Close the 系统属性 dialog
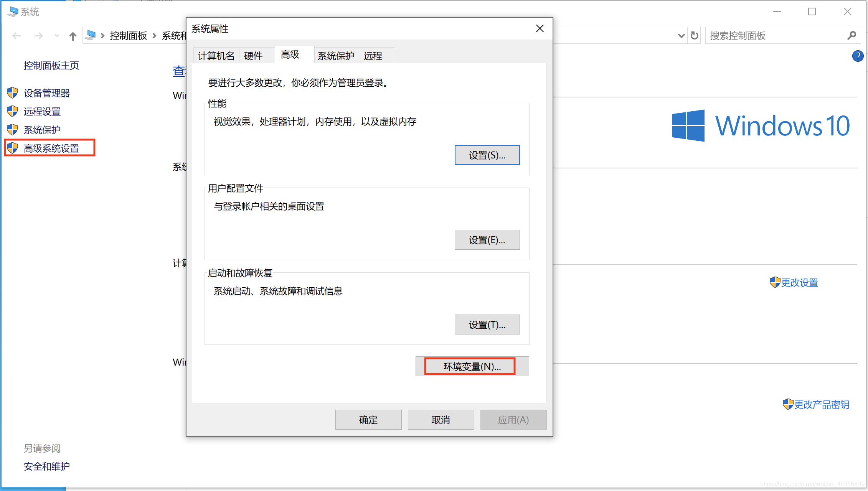 540,29
